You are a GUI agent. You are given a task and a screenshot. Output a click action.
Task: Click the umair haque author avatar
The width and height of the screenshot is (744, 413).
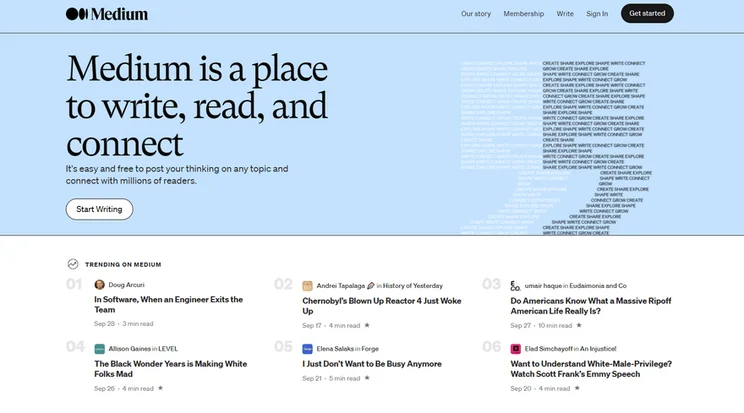coord(515,286)
